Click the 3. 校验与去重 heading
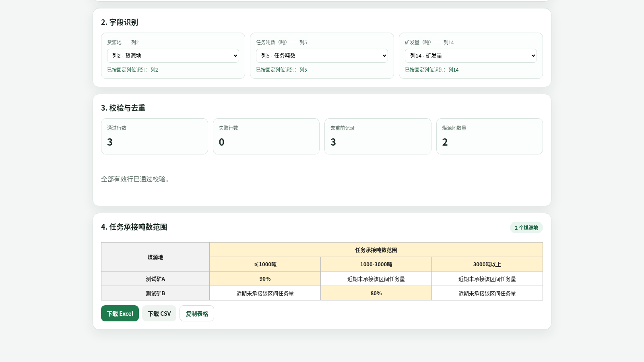Viewport: 644px width, 362px height. pos(123,108)
